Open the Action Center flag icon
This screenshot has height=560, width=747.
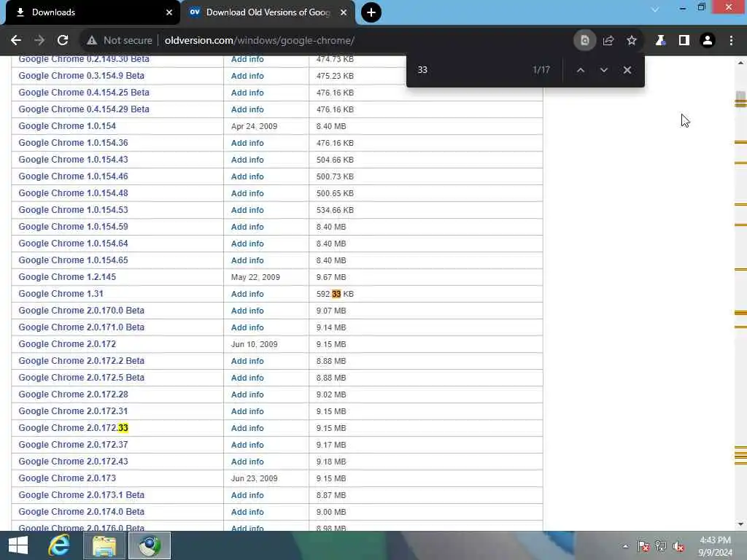point(643,546)
